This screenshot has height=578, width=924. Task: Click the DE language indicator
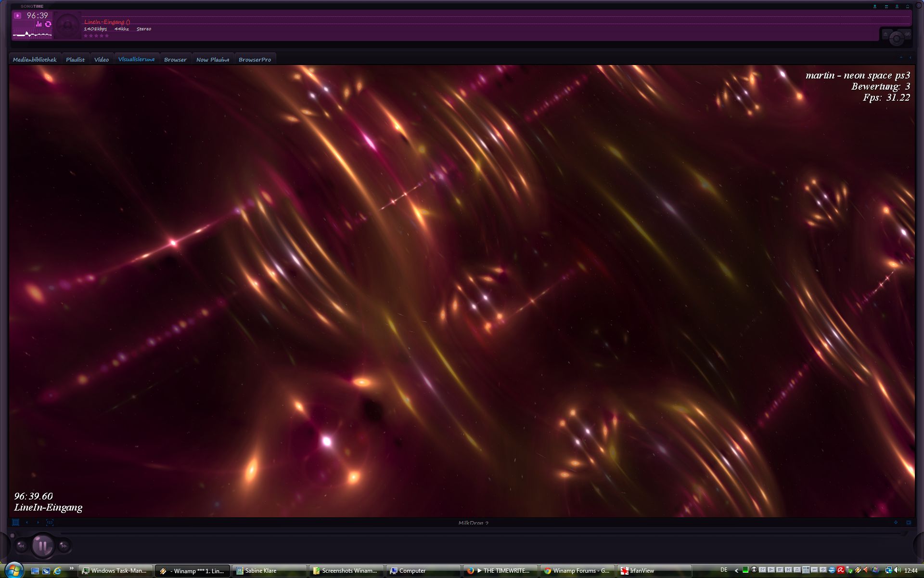point(724,570)
